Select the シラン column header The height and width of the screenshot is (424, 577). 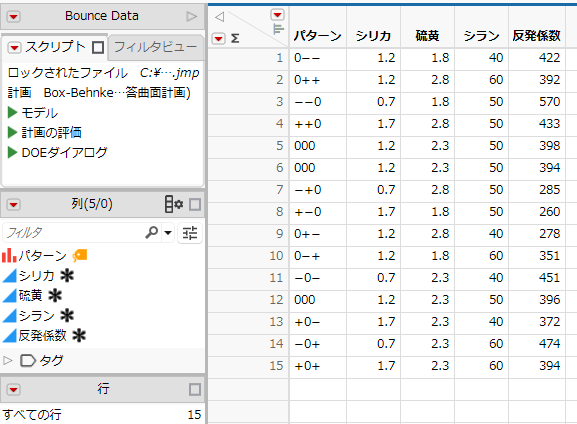[x=481, y=36]
